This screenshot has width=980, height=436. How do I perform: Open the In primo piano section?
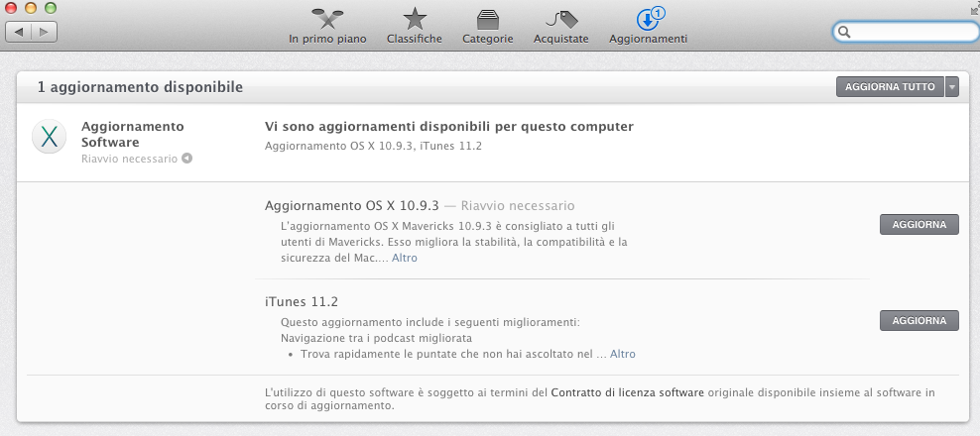(327, 27)
